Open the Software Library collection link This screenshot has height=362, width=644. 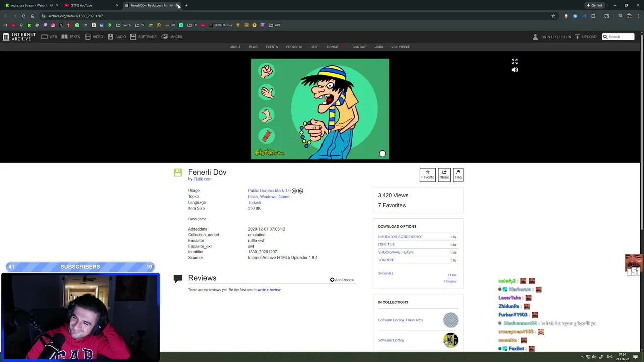tap(391, 340)
